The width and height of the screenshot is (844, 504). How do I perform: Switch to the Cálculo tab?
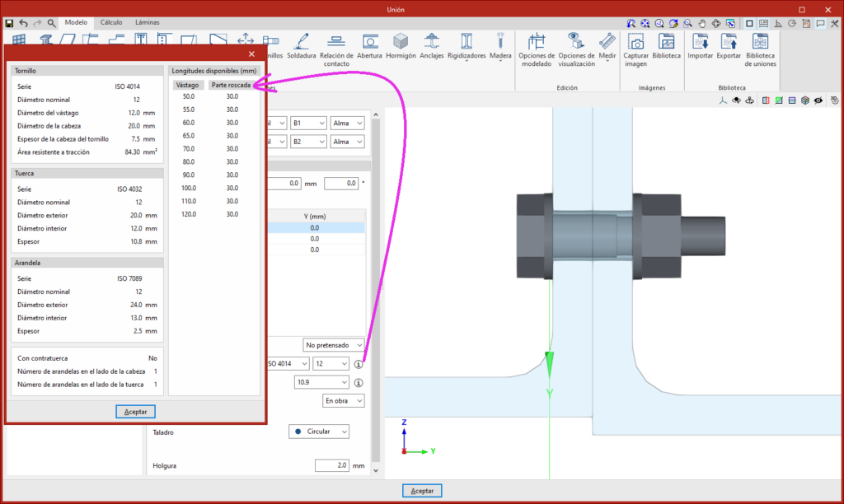tap(111, 22)
